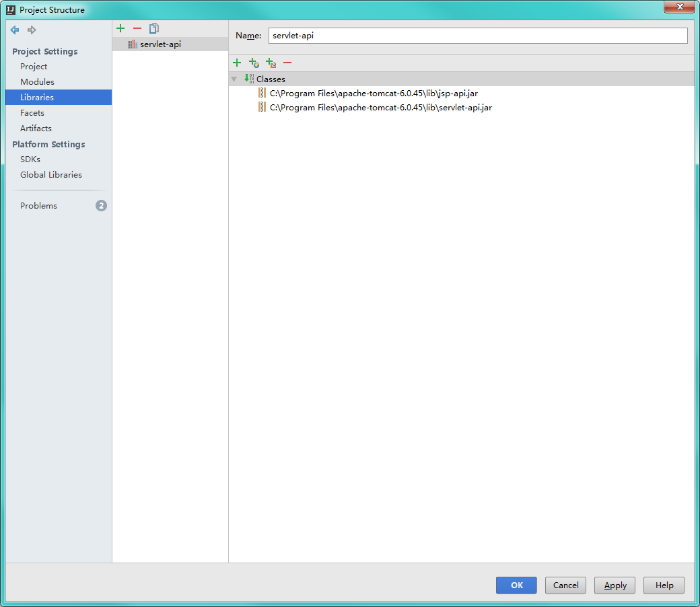Select servlet-api in library list
Image resolution: width=700 pixels, height=607 pixels.
[170, 44]
